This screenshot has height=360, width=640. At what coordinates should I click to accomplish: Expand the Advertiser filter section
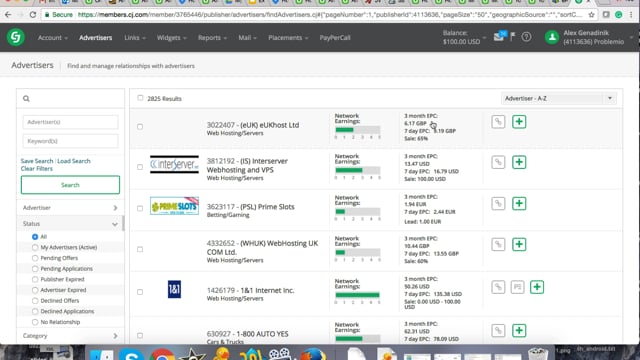coord(70,208)
